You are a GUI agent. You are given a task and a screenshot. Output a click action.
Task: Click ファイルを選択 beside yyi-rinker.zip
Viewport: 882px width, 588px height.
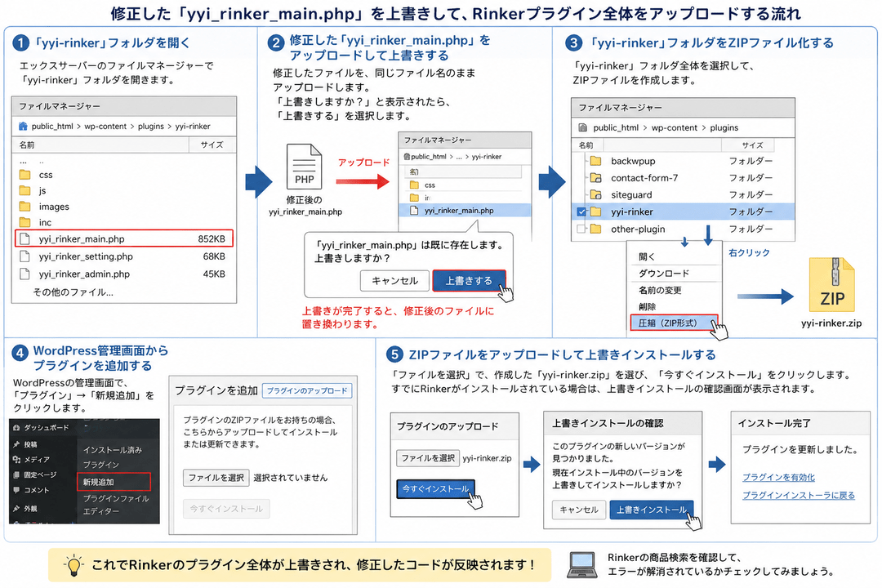coord(428,458)
